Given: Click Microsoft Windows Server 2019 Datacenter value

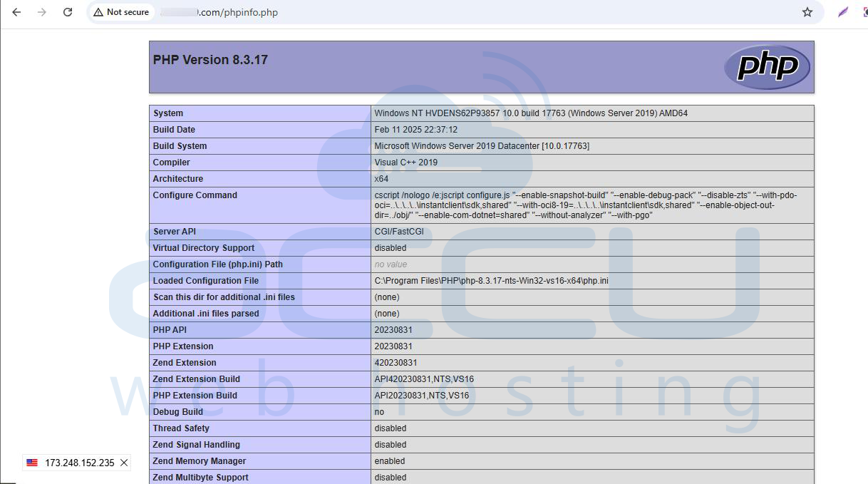Looking at the screenshot, I should (x=482, y=146).
